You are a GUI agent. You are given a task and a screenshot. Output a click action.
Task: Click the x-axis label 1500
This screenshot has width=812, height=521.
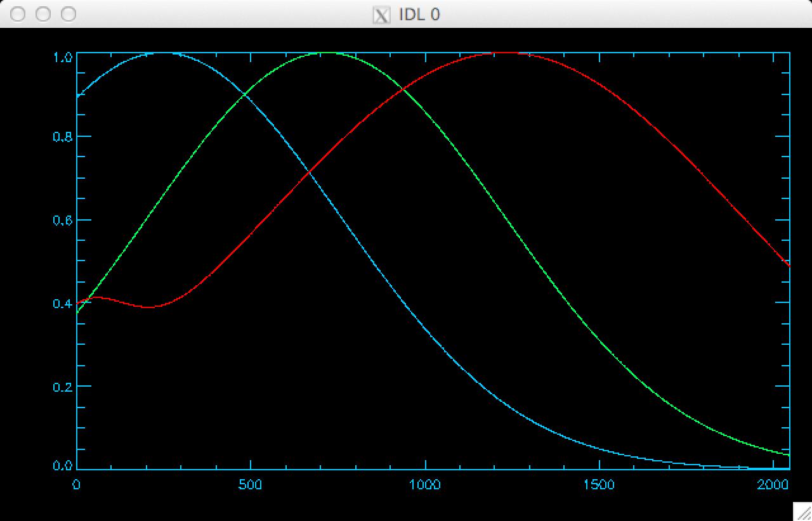click(x=599, y=485)
